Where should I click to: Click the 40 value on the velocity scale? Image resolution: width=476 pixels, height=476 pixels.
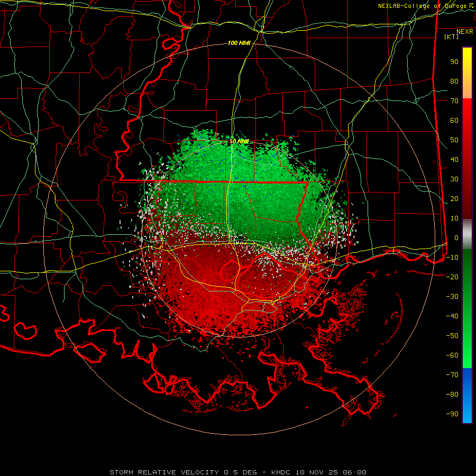coord(454,160)
